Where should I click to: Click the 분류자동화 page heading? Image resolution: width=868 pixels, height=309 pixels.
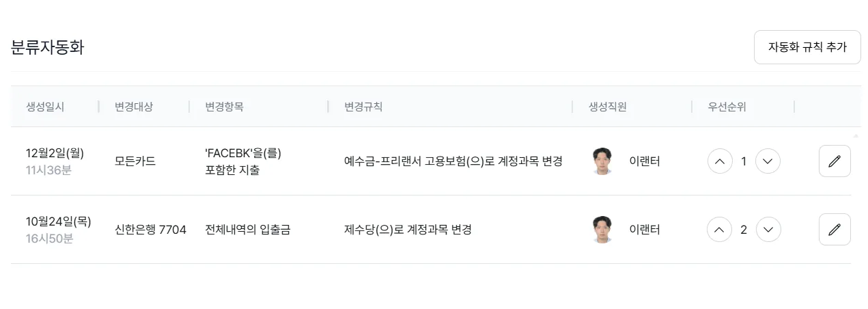coord(48,47)
